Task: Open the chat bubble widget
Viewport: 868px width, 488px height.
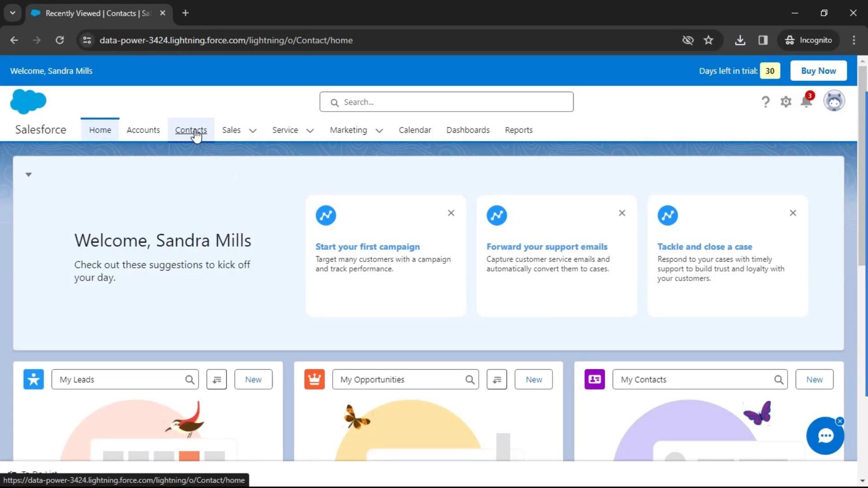Action: (825, 436)
